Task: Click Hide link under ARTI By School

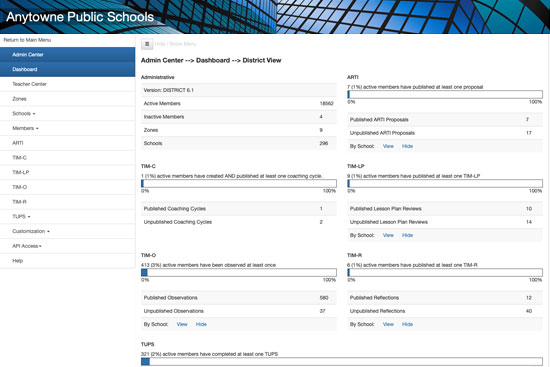Action: [407, 146]
